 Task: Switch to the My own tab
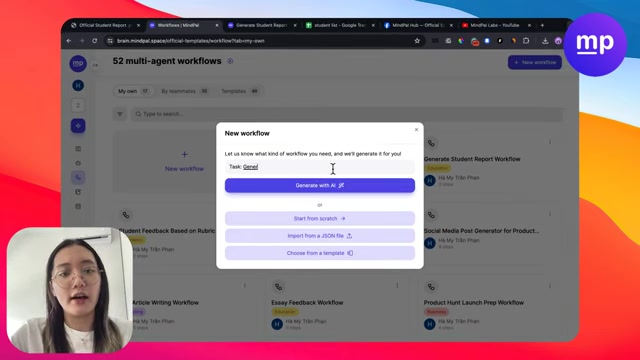click(133, 91)
